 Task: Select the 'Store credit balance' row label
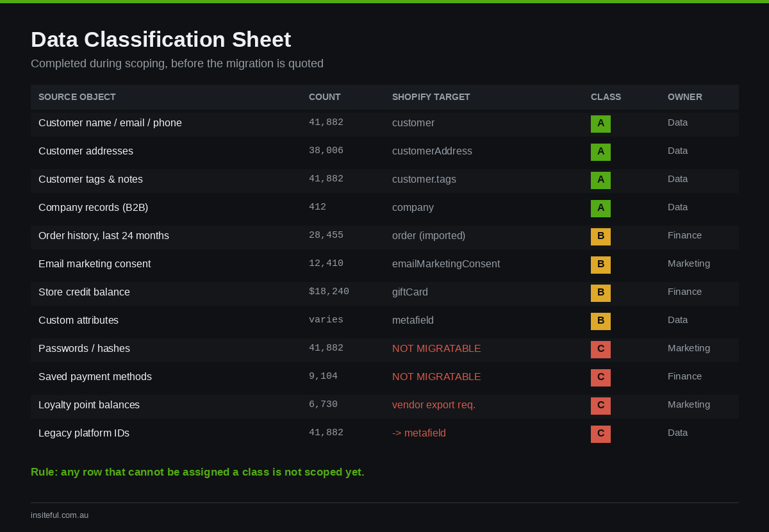click(x=84, y=292)
